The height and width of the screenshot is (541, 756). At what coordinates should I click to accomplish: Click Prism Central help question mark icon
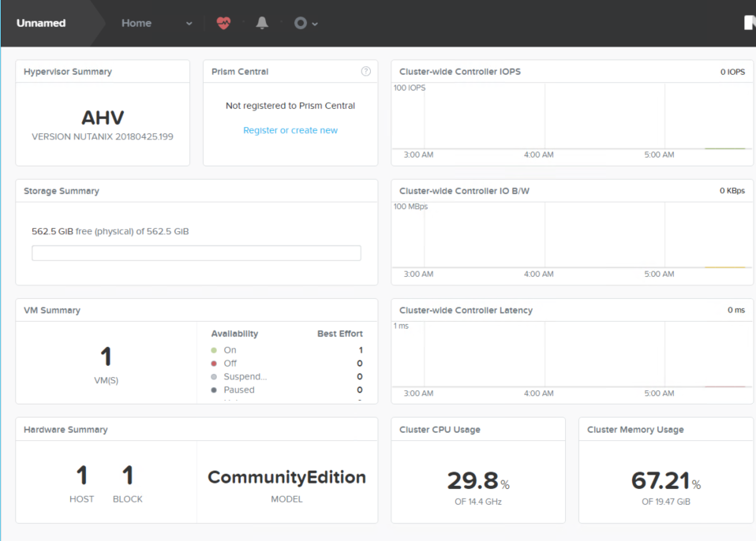click(365, 71)
